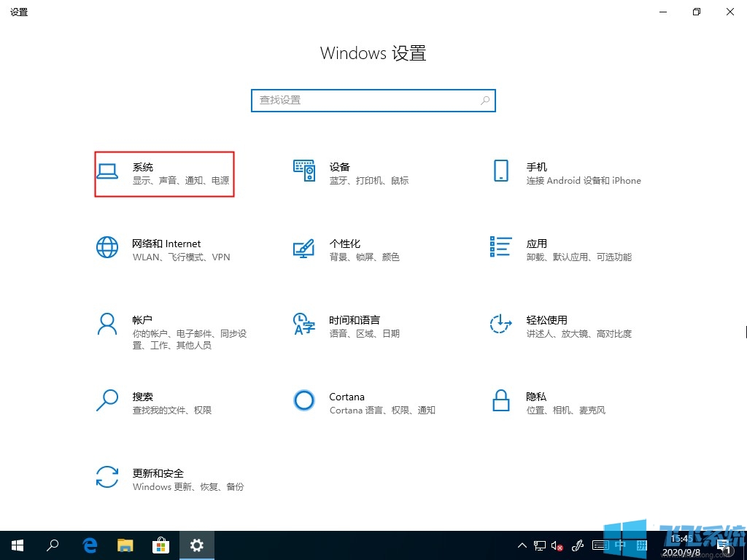The image size is (747, 560).
Task: Open the Start menu
Action: click(17, 545)
